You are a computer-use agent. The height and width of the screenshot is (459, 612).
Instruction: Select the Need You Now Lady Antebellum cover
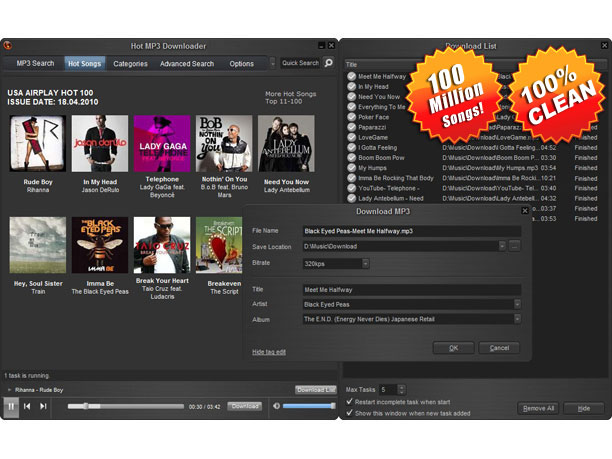point(286,143)
